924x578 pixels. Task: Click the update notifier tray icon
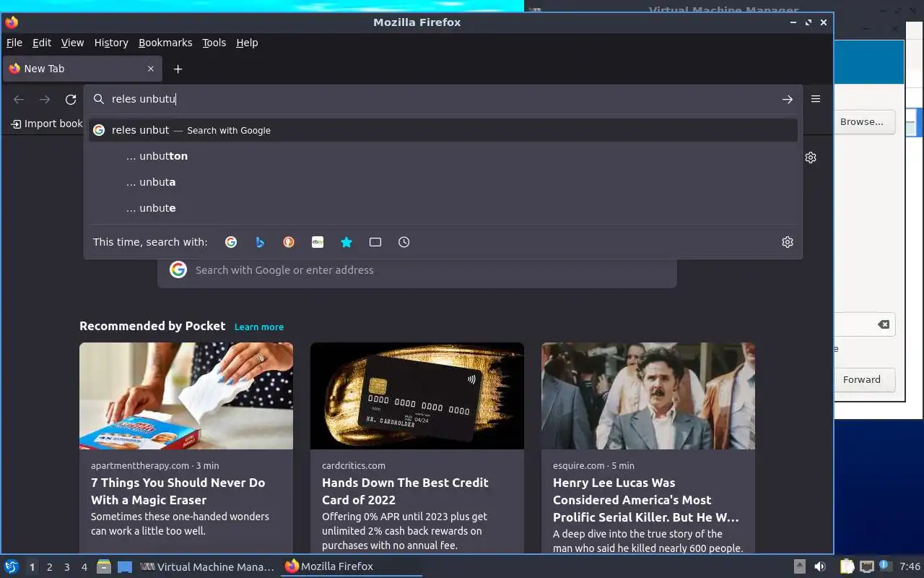tap(885, 566)
